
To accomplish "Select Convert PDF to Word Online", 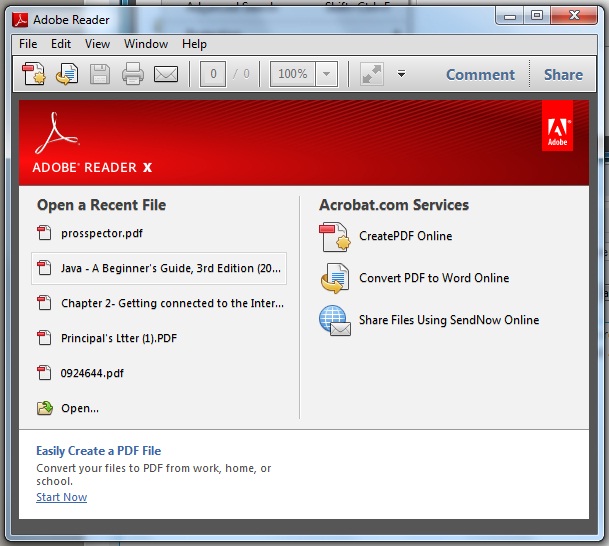I will [x=434, y=278].
